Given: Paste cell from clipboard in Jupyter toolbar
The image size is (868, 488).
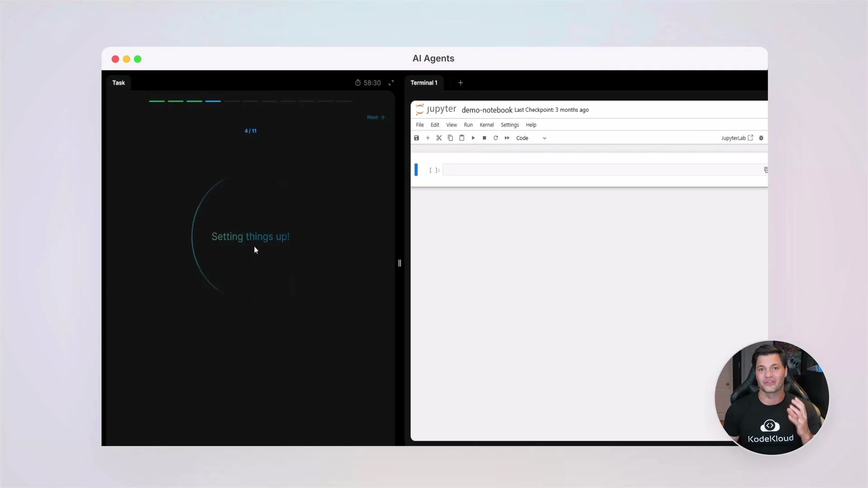Looking at the screenshot, I should pos(462,138).
